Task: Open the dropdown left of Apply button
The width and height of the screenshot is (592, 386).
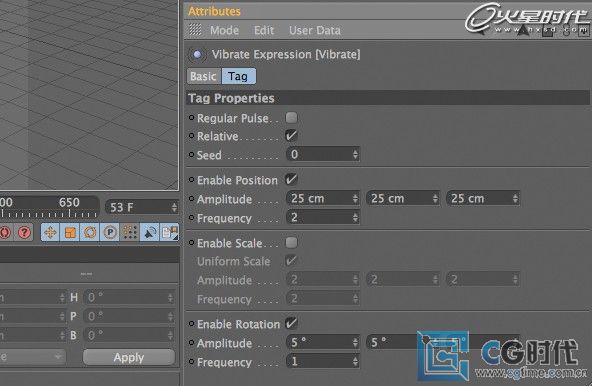Action: 33,356
